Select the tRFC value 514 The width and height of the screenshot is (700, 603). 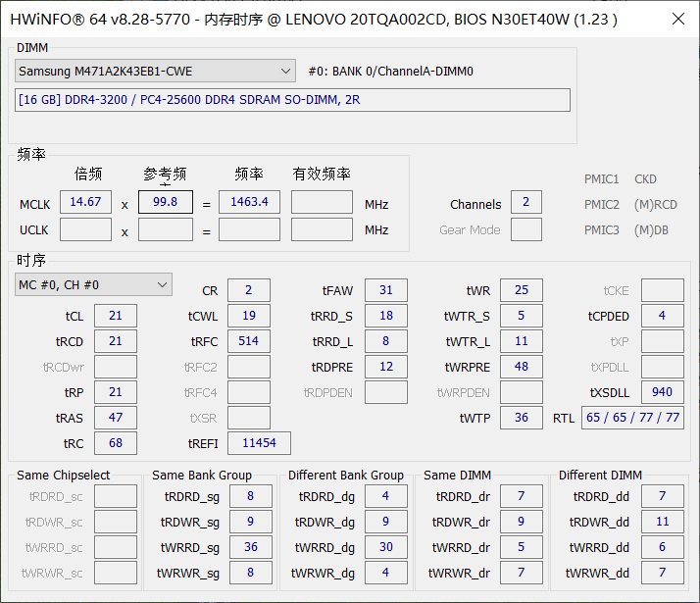coord(249,341)
